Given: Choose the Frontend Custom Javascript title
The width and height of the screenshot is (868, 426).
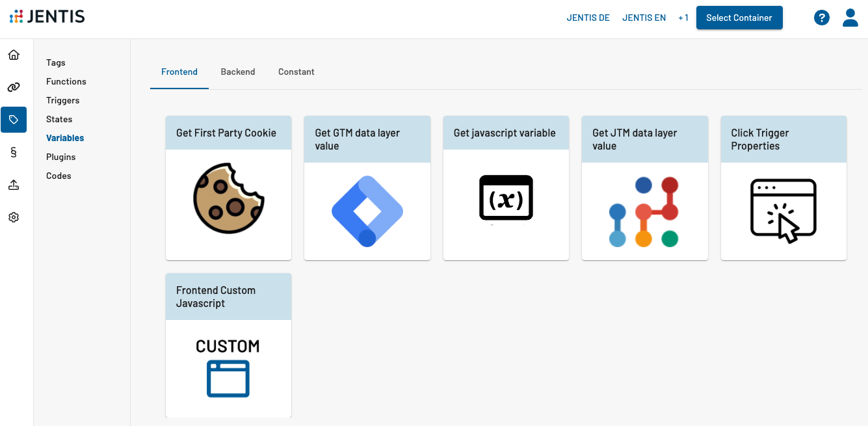Looking at the screenshot, I should (216, 297).
